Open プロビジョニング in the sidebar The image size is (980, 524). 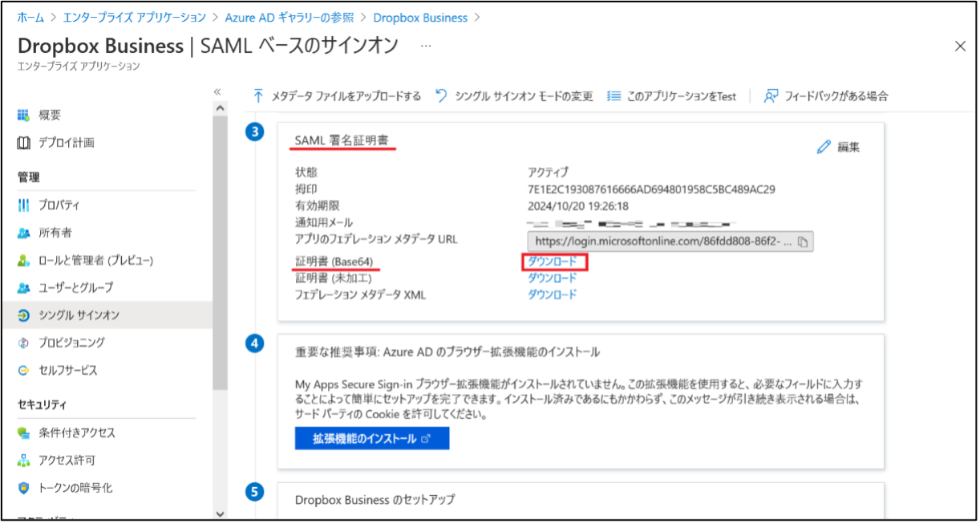tap(71, 343)
